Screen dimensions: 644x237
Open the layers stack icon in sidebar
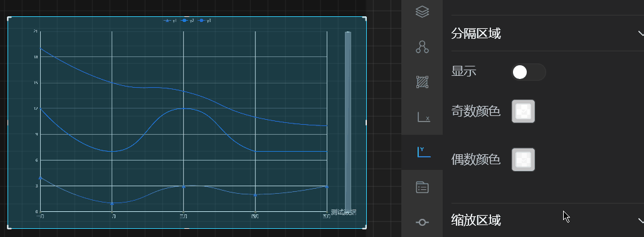(422, 11)
